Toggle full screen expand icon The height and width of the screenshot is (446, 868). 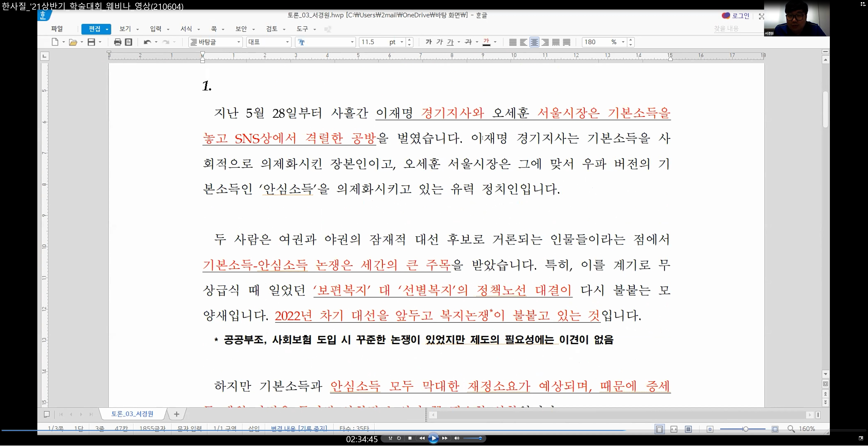point(761,16)
